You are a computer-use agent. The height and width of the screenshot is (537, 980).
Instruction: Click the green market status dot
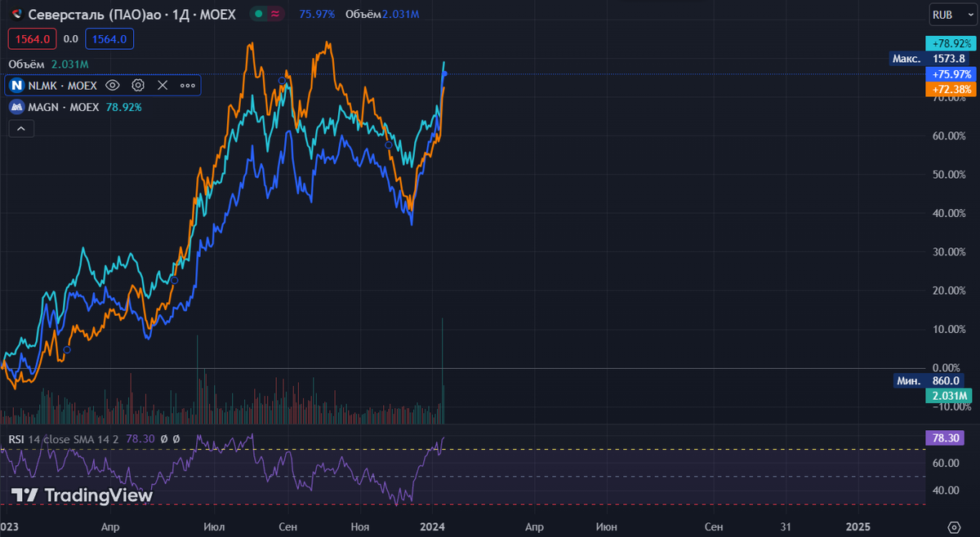(x=259, y=15)
